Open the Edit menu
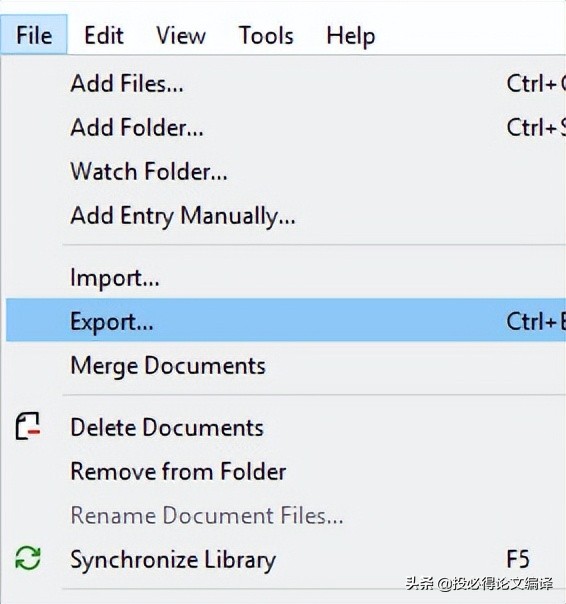Viewport: 566px width, 604px height. (x=104, y=35)
